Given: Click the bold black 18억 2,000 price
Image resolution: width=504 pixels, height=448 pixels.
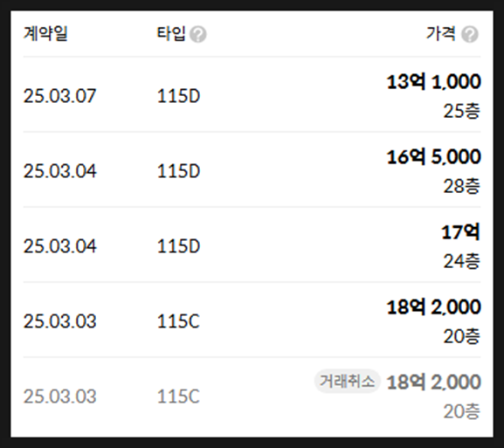Looking at the screenshot, I should (x=433, y=307).
